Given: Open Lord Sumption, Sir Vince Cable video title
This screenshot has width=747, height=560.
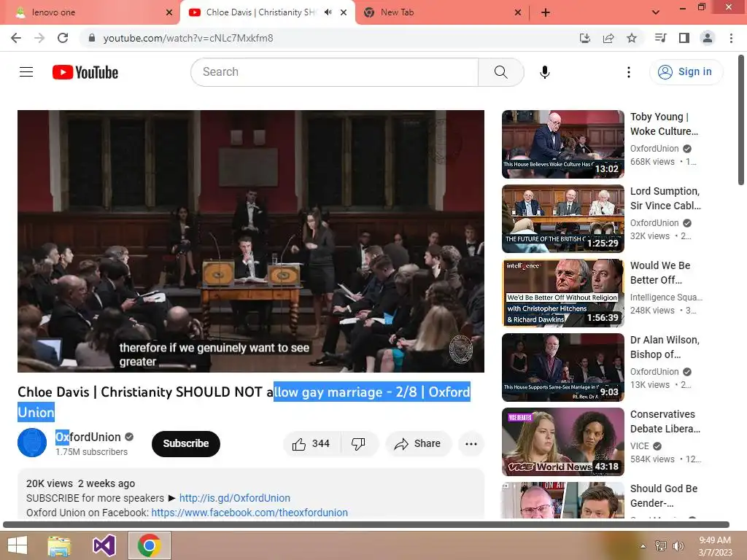Looking at the screenshot, I should [x=665, y=198].
